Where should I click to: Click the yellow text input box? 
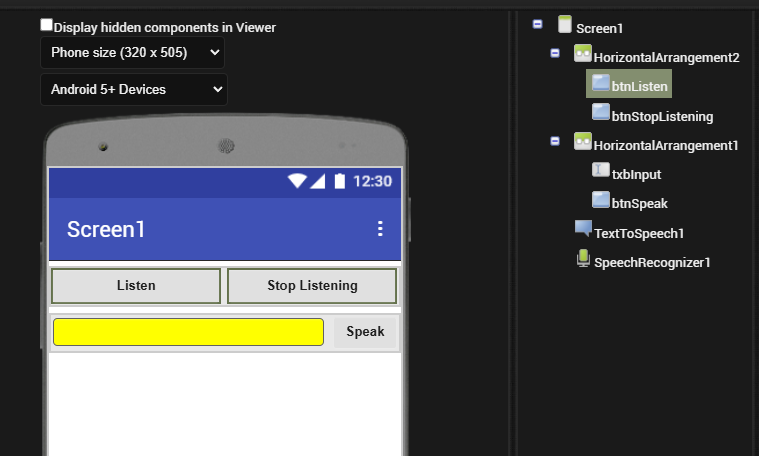pyautogui.click(x=188, y=332)
